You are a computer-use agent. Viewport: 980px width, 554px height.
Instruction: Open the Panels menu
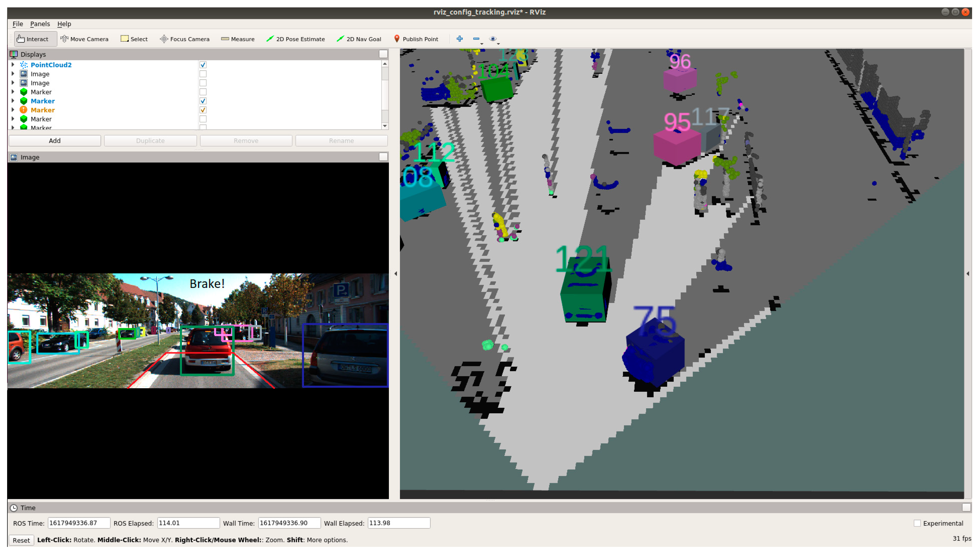(x=40, y=24)
